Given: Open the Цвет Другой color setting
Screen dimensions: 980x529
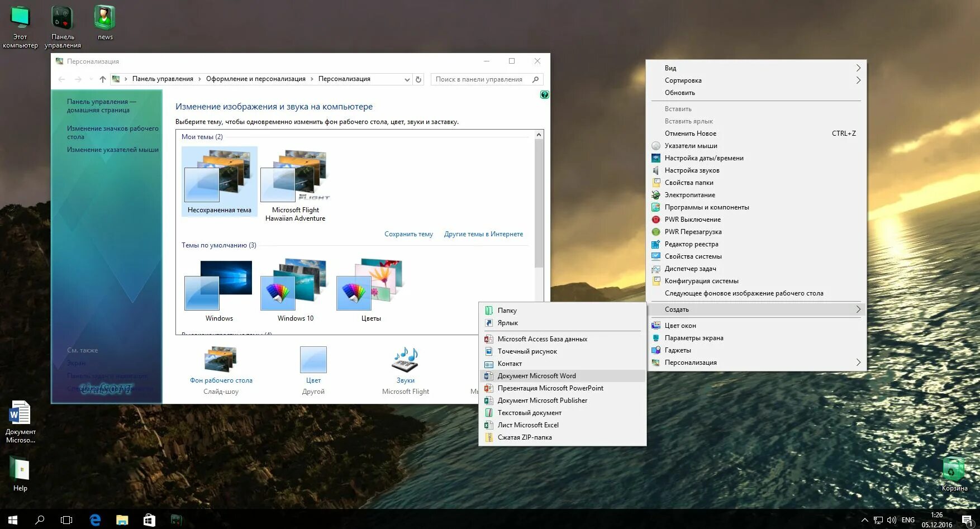Looking at the screenshot, I should [x=313, y=370].
